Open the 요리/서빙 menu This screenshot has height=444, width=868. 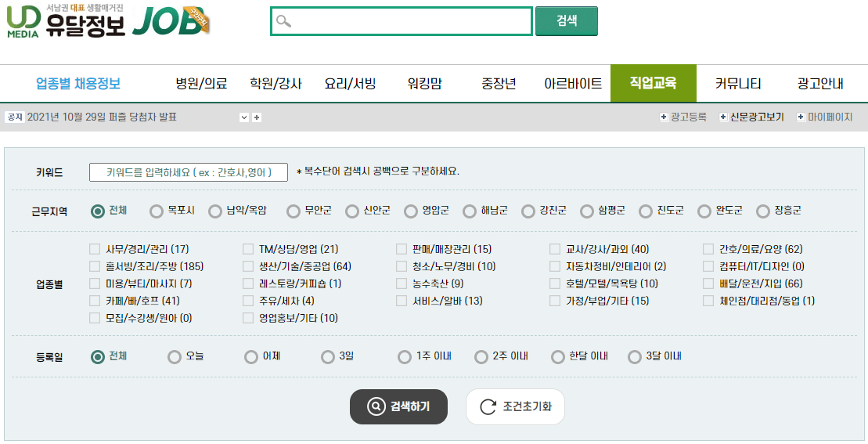[351, 84]
